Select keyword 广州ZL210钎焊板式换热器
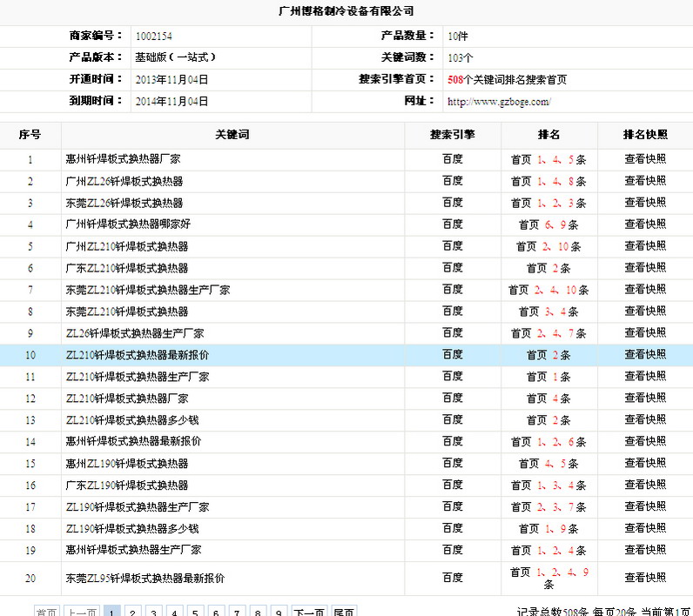This screenshot has height=616, width=693. 127,246
